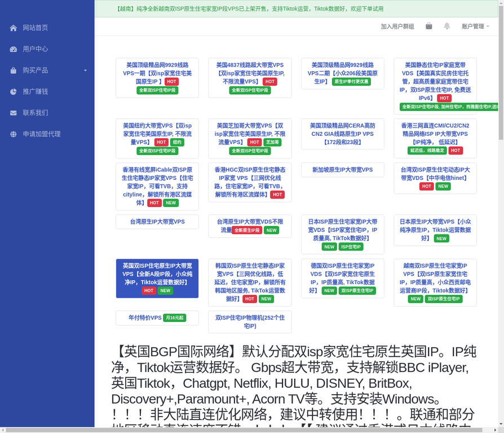Viewport: 504px width, 433px height.
Task: Expand the 购买产品 submenu arrow
Action: point(86,70)
